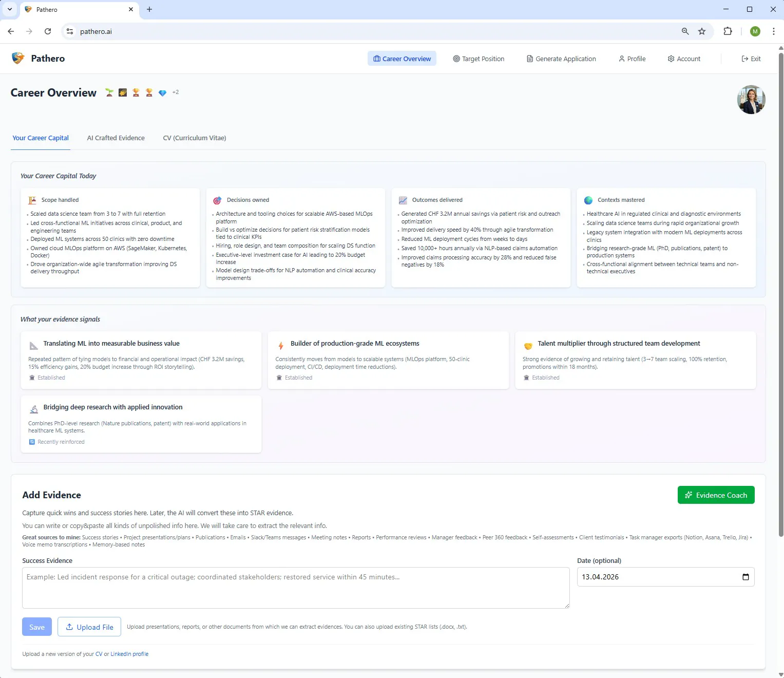
Task: Click the Save button
Action: 37,627
